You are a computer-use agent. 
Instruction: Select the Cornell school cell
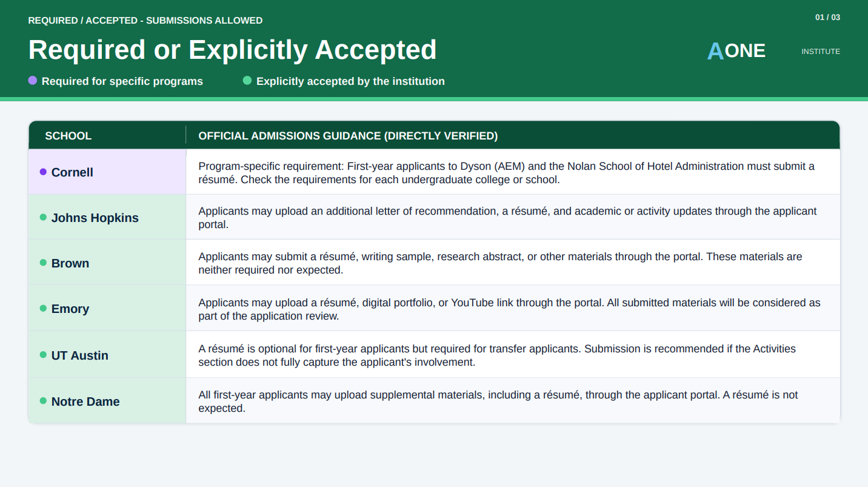107,172
